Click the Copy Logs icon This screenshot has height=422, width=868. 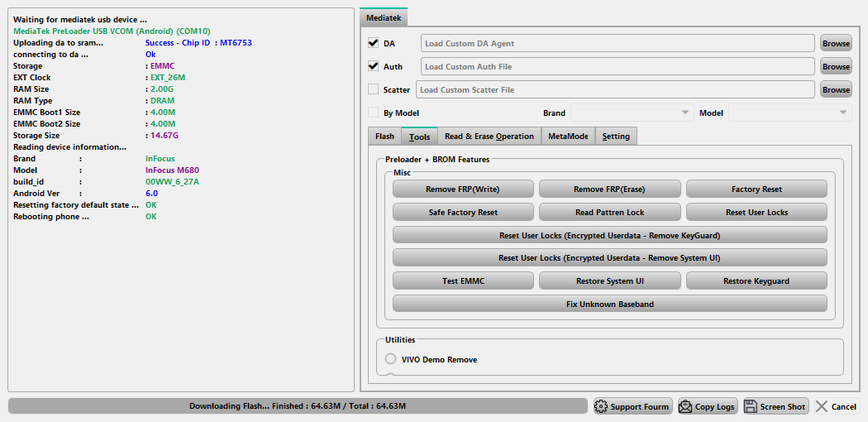(x=685, y=406)
